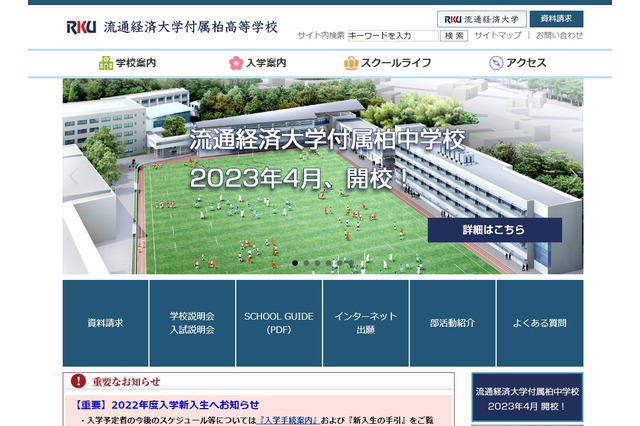
Task: Click the orange bag icon for スクールライフ
Action: pyautogui.click(x=351, y=63)
